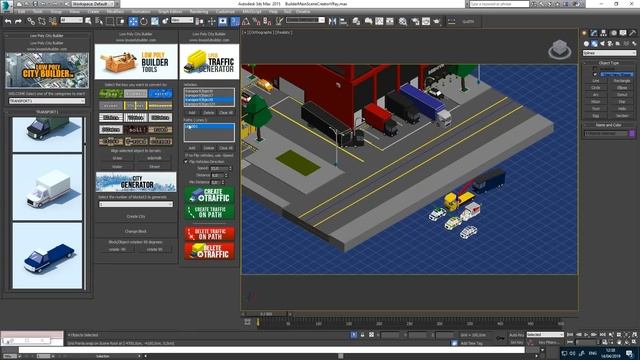Activate the Select and Rotate tool

point(144,21)
